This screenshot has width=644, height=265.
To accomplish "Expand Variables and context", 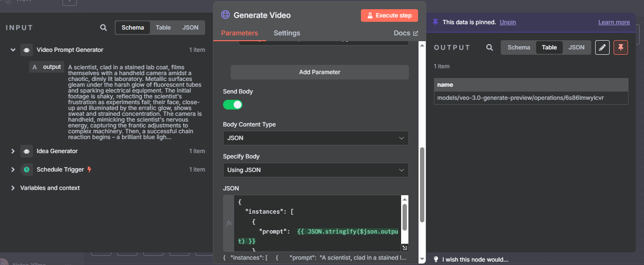I will point(13,188).
